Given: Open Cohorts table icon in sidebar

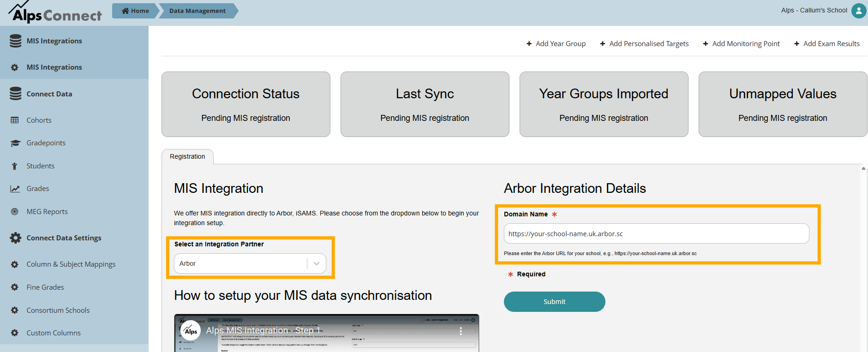Looking at the screenshot, I should tap(15, 120).
